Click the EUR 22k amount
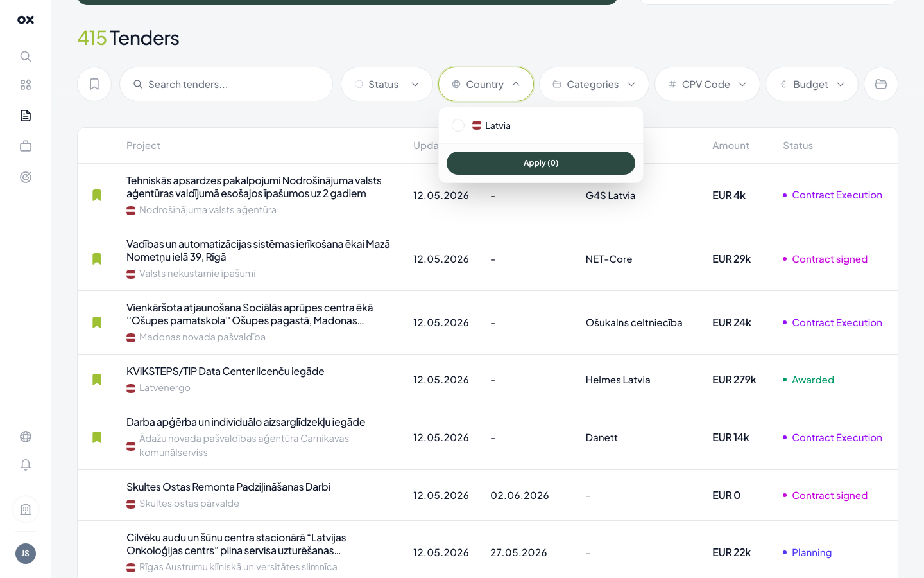The width and height of the screenshot is (924, 578). click(x=732, y=552)
